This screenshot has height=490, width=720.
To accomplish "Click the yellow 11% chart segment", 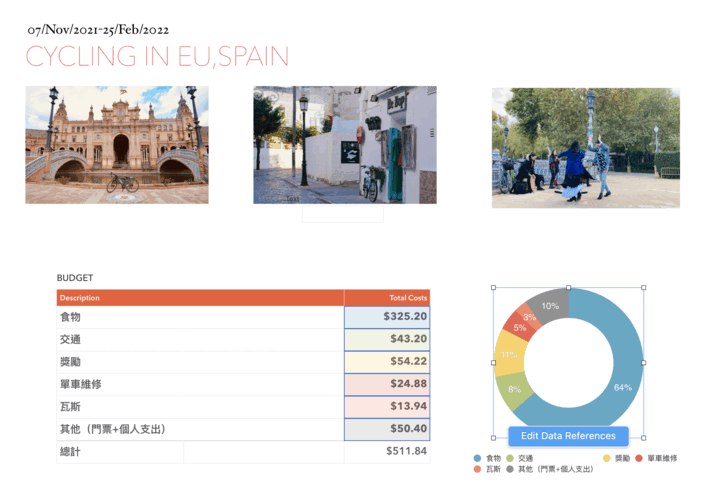I will point(508,355).
